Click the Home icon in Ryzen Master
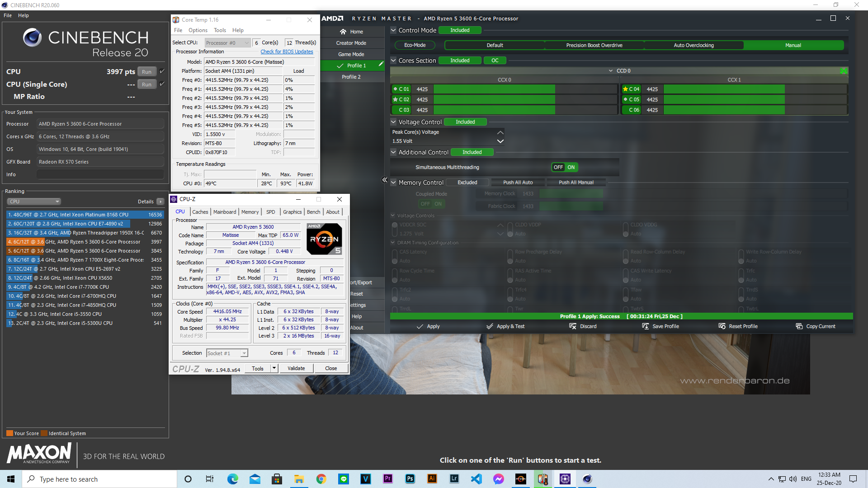 (343, 32)
